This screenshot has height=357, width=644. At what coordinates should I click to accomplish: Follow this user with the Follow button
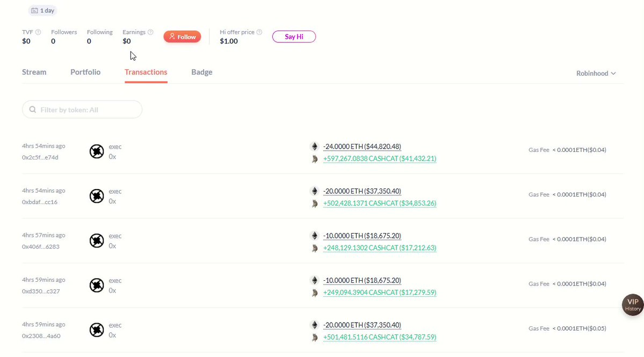coord(183,37)
